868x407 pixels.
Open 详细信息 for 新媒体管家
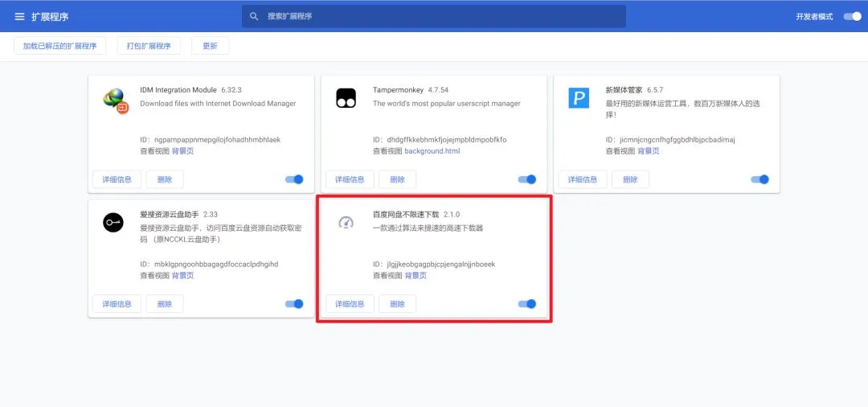pyautogui.click(x=583, y=179)
